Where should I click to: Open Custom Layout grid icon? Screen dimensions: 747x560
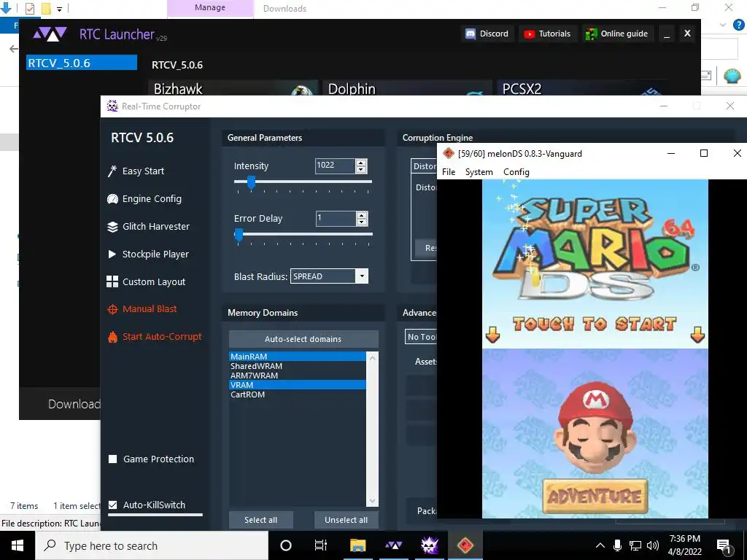[112, 281]
